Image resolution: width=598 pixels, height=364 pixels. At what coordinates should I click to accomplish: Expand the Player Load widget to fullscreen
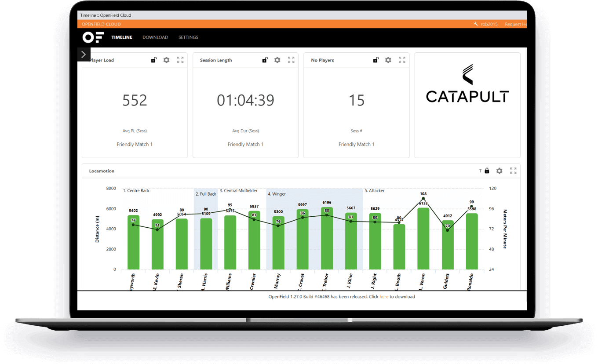pos(180,60)
